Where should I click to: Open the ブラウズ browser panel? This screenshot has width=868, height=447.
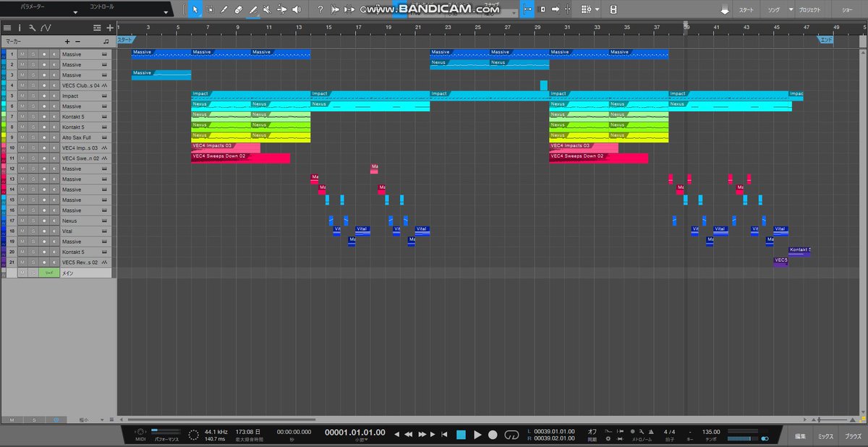[854, 436]
